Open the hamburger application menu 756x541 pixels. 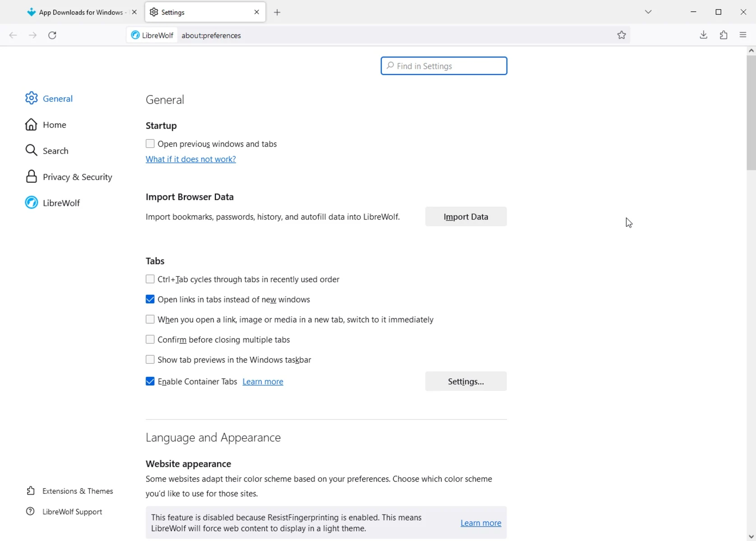(x=743, y=35)
